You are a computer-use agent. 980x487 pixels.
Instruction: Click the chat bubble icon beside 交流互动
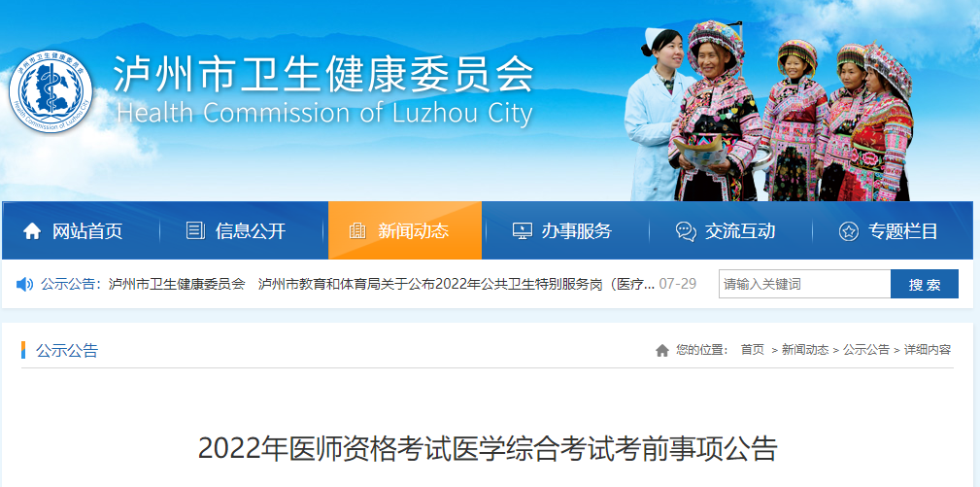point(686,231)
